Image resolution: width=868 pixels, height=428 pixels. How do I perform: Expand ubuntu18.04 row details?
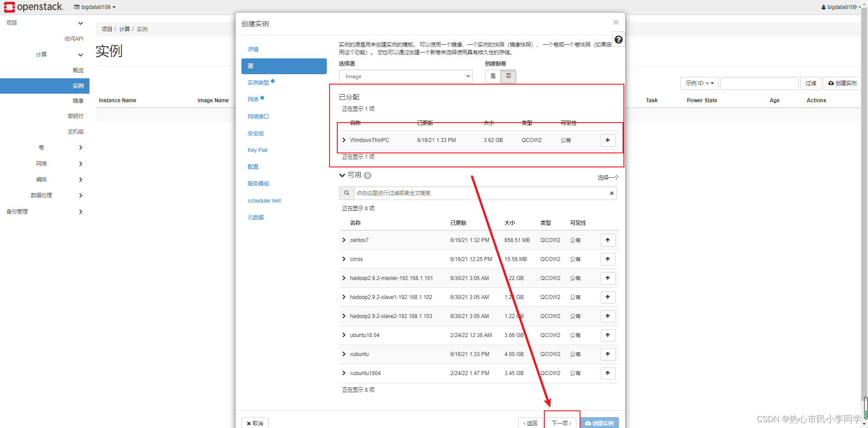(x=344, y=335)
